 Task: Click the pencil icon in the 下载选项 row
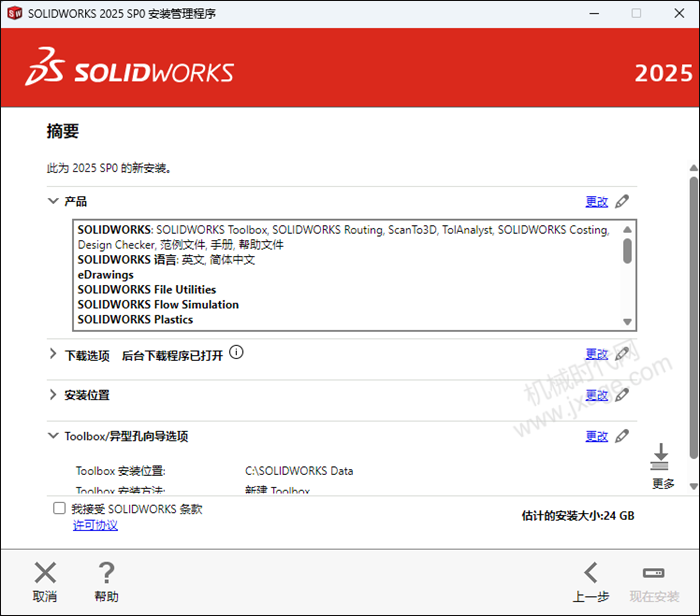click(x=622, y=354)
